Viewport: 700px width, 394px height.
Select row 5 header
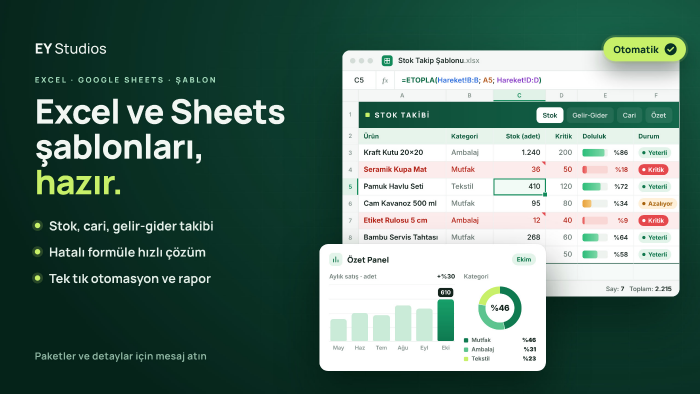[x=350, y=187]
